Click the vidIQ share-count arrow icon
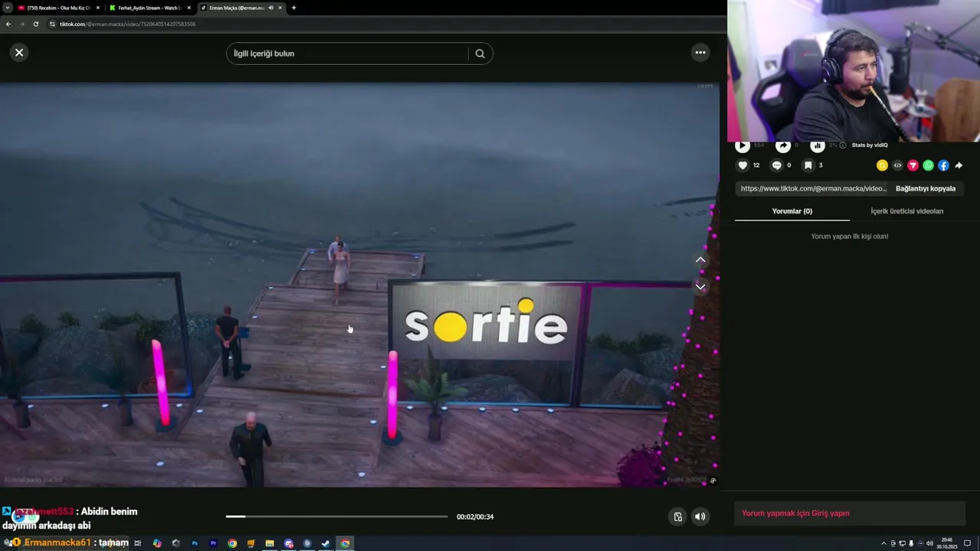The image size is (980, 551). coord(782,145)
